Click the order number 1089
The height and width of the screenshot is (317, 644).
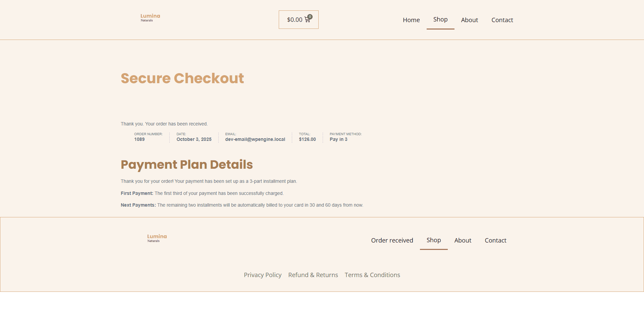click(x=140, y=140)
